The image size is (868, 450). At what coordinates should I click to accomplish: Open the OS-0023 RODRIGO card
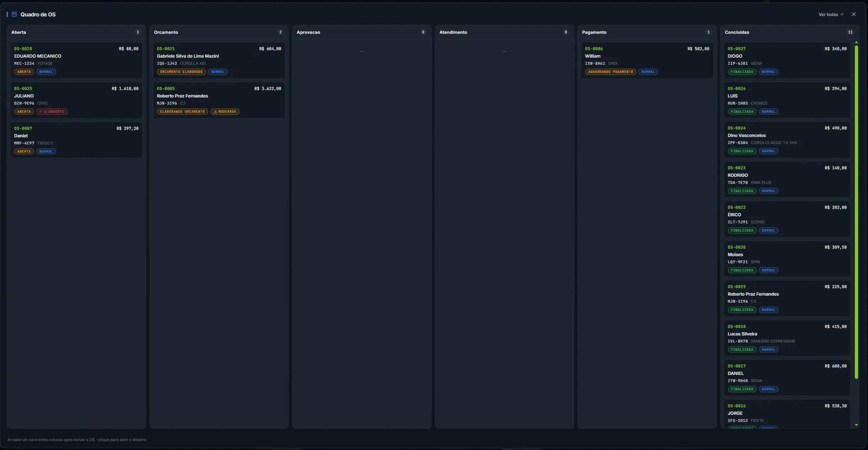[x=787, y=180]
